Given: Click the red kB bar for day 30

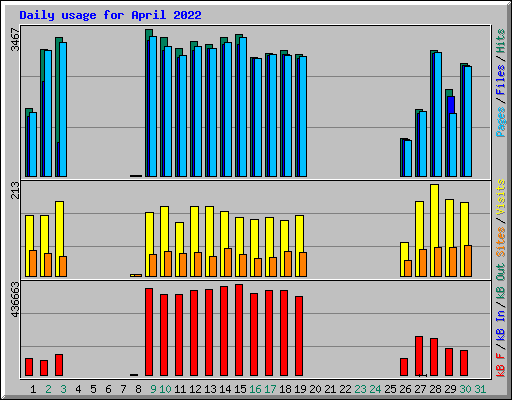Looking at the screenshot, I should (x=464, y=363).
